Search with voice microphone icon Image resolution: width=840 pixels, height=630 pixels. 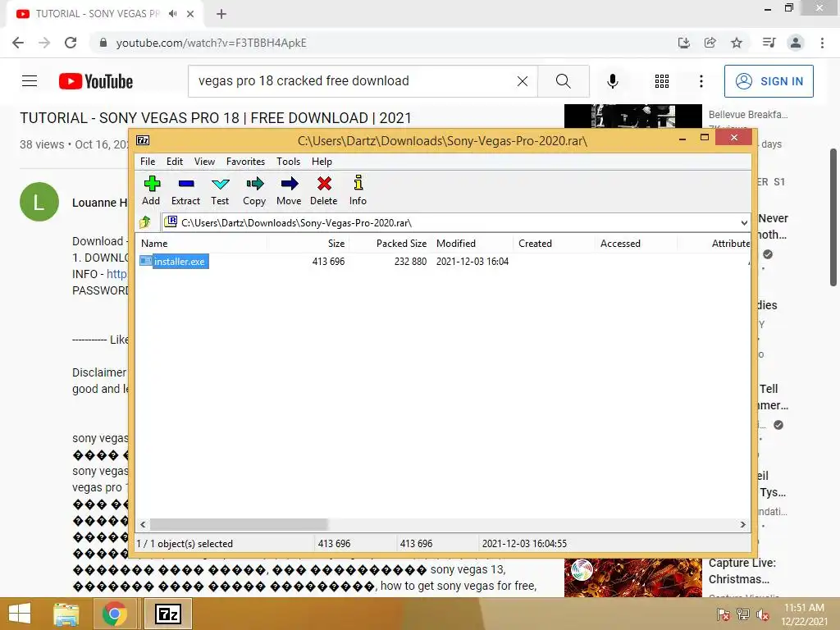[613, 81]
